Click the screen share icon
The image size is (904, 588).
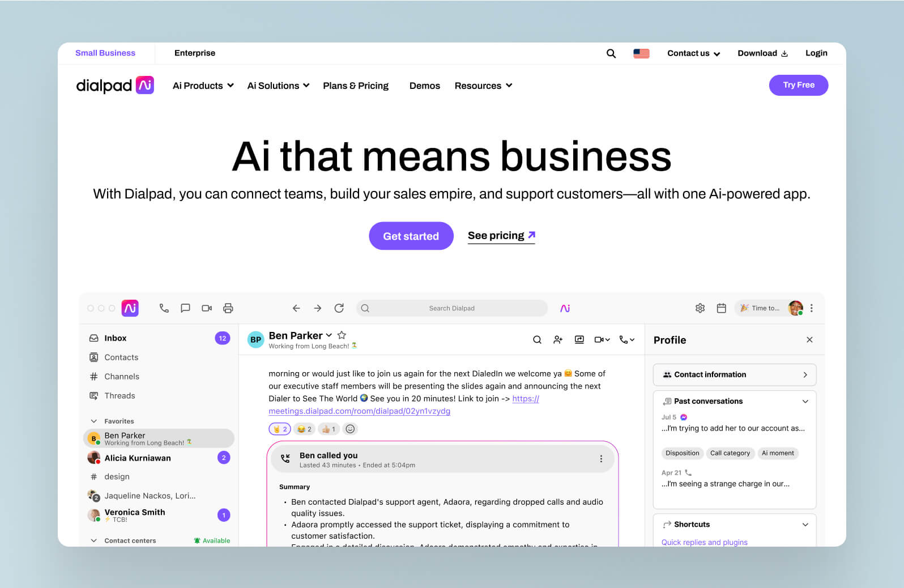(x=579, y=340)
